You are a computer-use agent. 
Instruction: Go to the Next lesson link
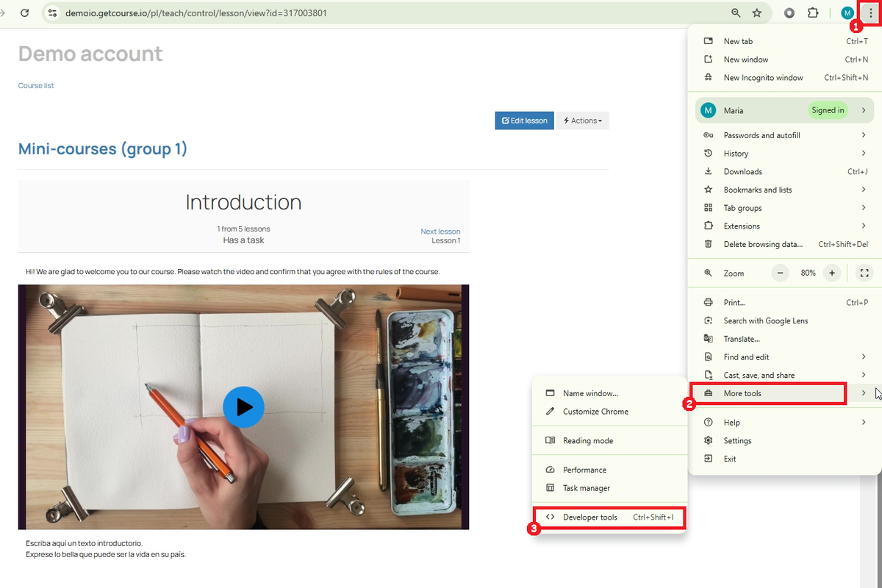[440, 232]
